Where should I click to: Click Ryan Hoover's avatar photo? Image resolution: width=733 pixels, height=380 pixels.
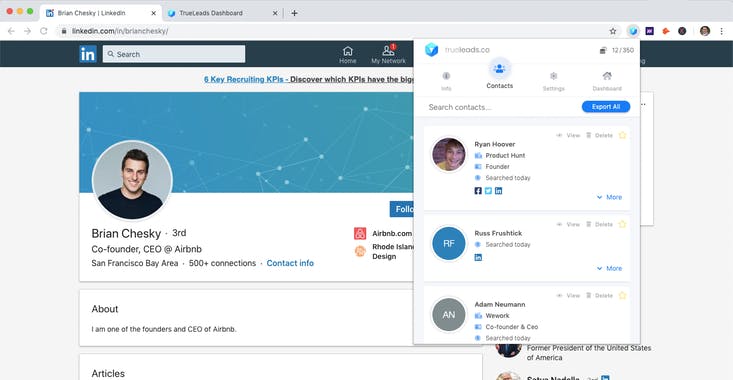(x=449, y=154)
